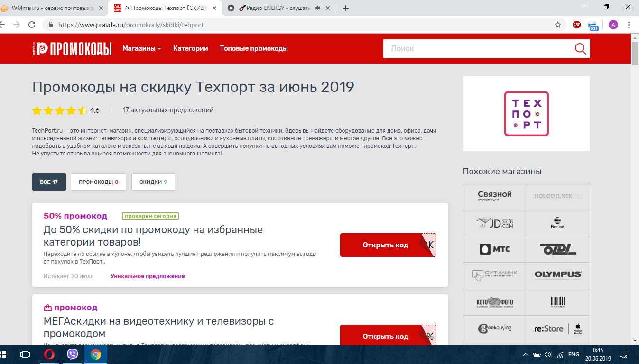Switch to Chrome taskbar icon
This screenshot has height=364, width=639.
coord(96,354)
